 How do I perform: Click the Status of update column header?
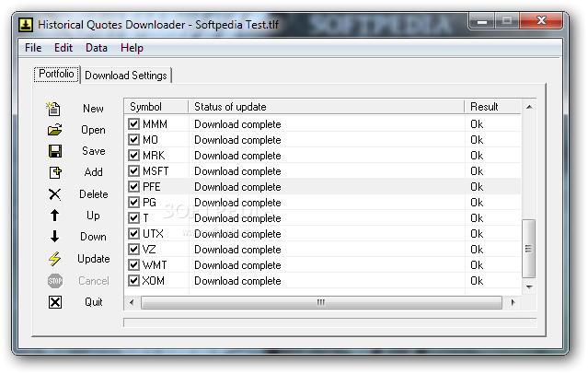coord(327,107)
